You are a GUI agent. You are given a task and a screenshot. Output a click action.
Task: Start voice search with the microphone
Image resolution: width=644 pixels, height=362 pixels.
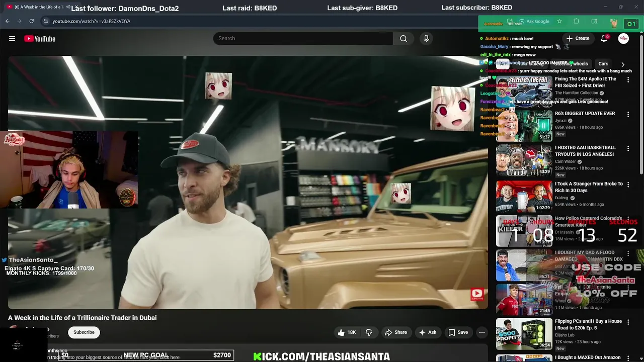tap(426, 39)
